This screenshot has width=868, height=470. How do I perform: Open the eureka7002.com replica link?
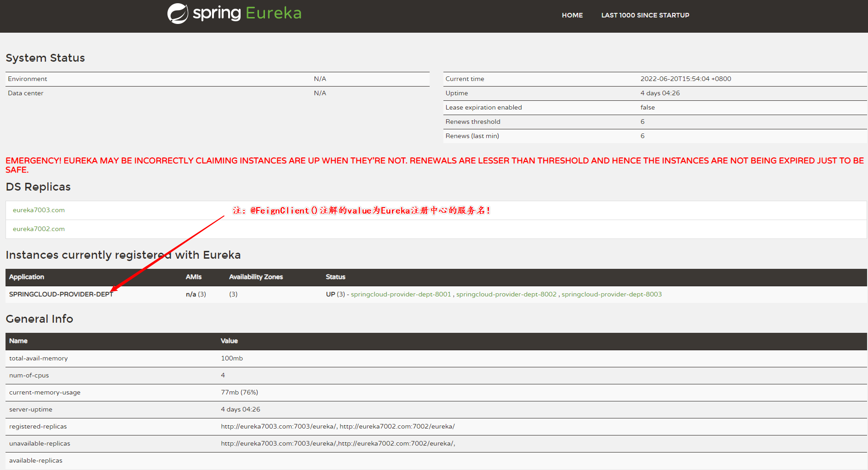39,229
